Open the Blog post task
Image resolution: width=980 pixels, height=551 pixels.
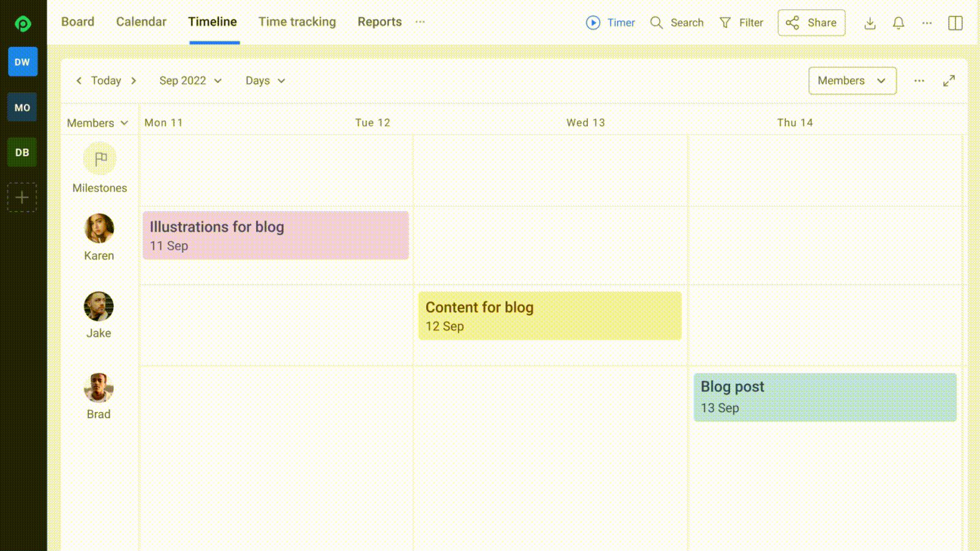825,397
